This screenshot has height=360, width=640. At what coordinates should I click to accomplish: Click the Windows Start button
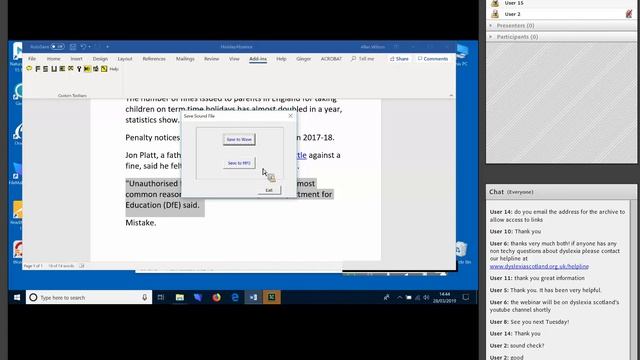17,298
